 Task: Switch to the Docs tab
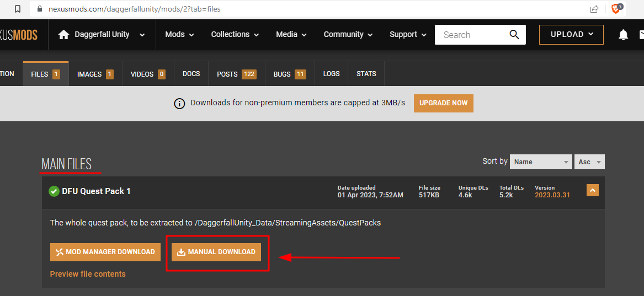coord(191,74)
